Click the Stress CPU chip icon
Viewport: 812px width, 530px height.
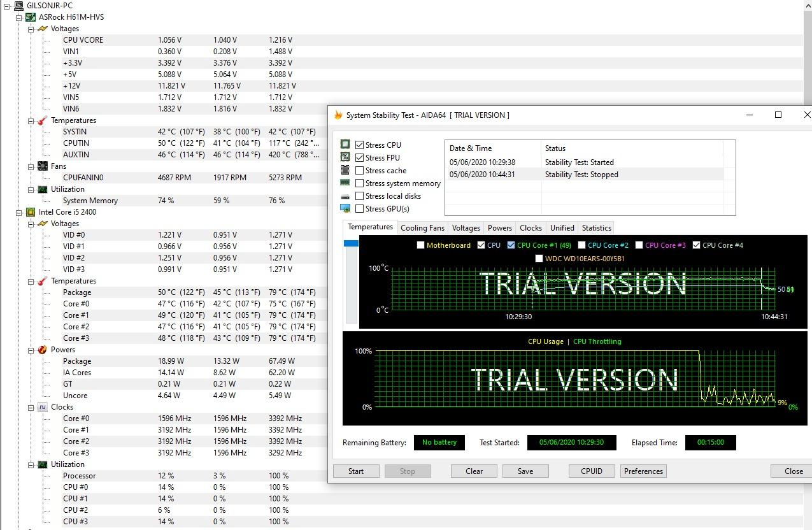click(x=345, y=145)
